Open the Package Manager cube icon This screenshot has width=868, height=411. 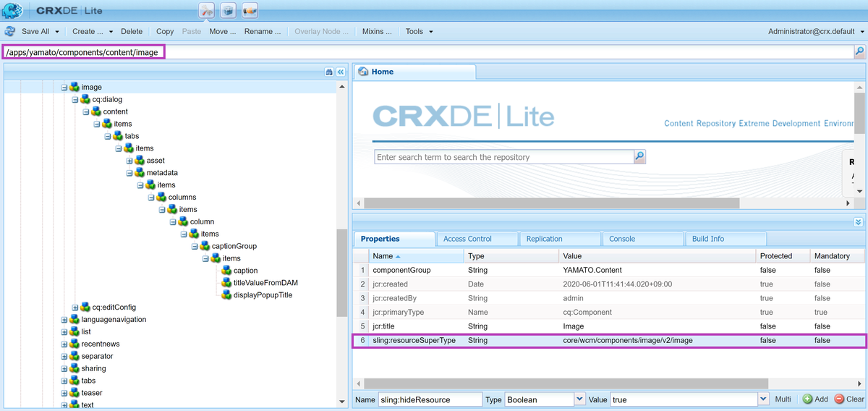229,10
